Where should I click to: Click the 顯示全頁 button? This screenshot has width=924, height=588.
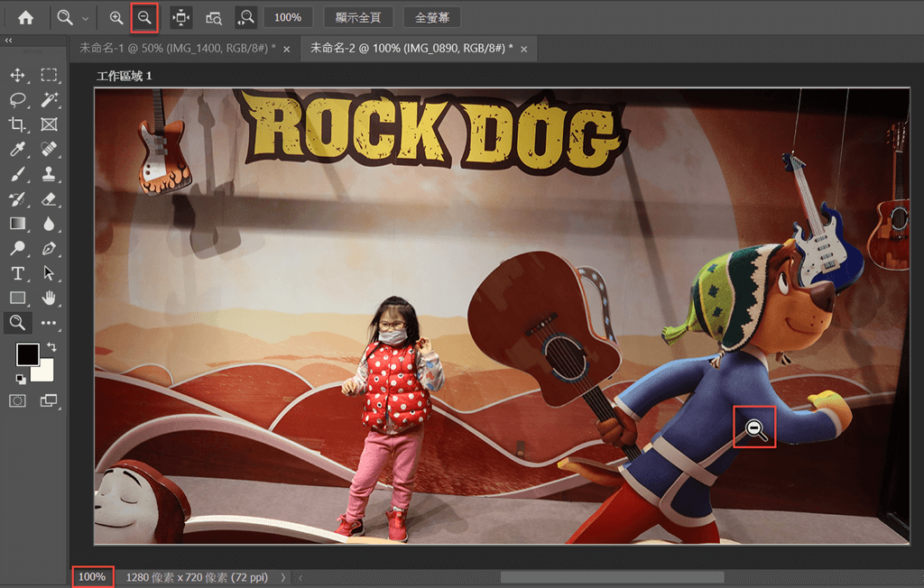click(x=357, y=18)
